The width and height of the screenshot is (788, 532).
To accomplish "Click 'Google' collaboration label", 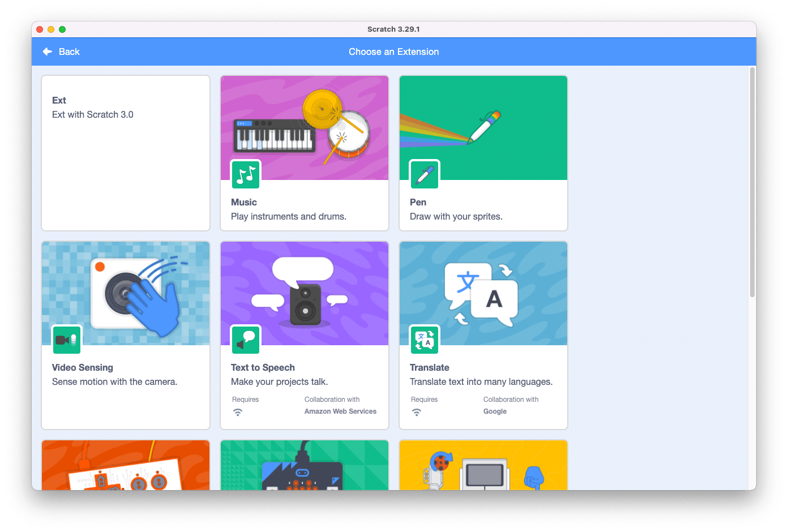I will pyautogui.click(x=495, y=411).
